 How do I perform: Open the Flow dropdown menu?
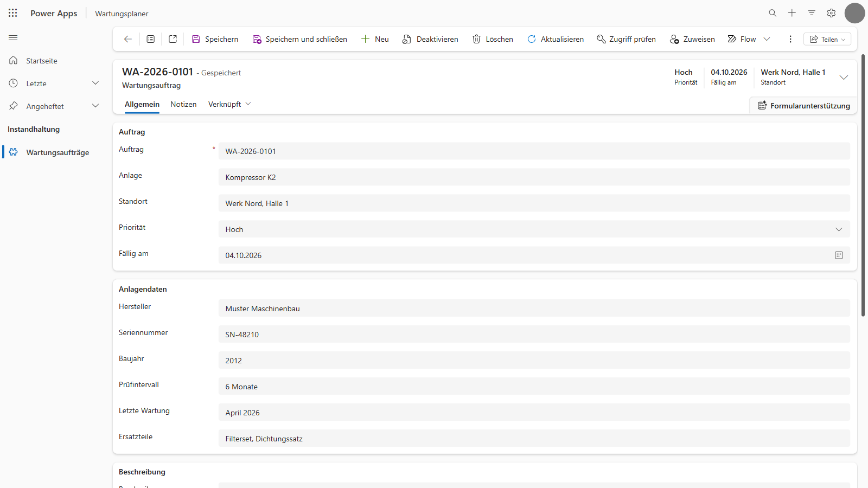(767, 39)
